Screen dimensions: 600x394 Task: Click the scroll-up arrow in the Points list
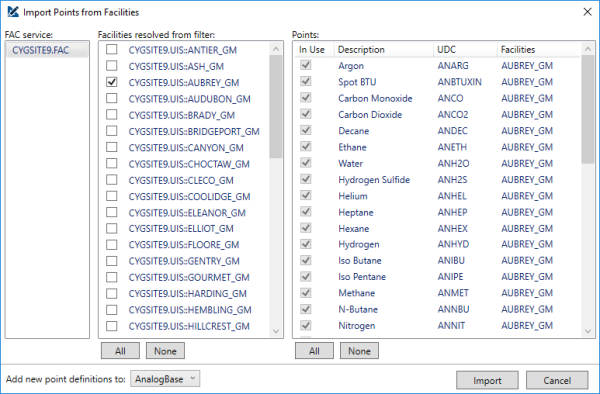pos(588,49)
